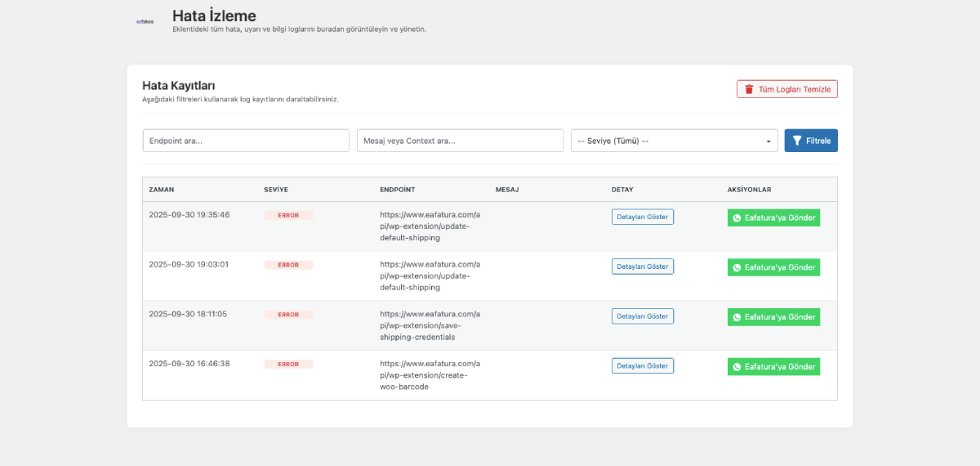This screenshot has width=980, height=466.
Task: Click the SEVİYE column header
Action: 276,190
